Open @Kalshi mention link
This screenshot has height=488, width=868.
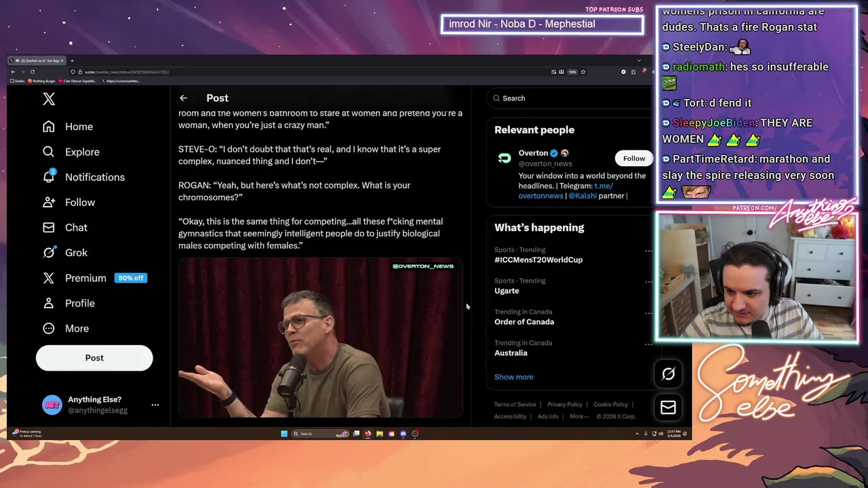click(583, 195)
